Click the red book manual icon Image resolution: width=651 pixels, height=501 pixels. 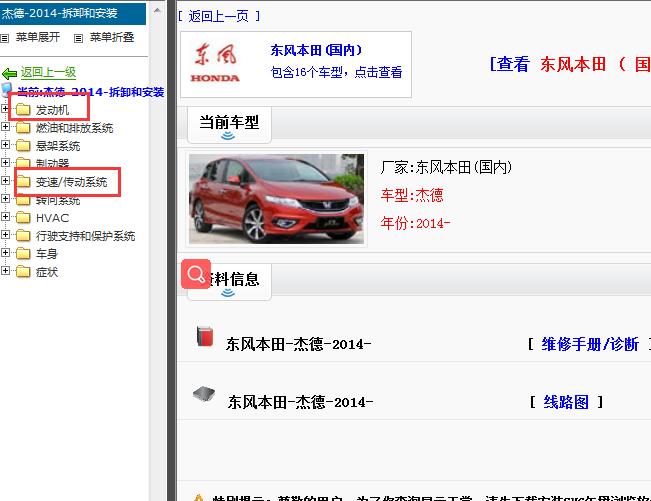tap(205, 337)
